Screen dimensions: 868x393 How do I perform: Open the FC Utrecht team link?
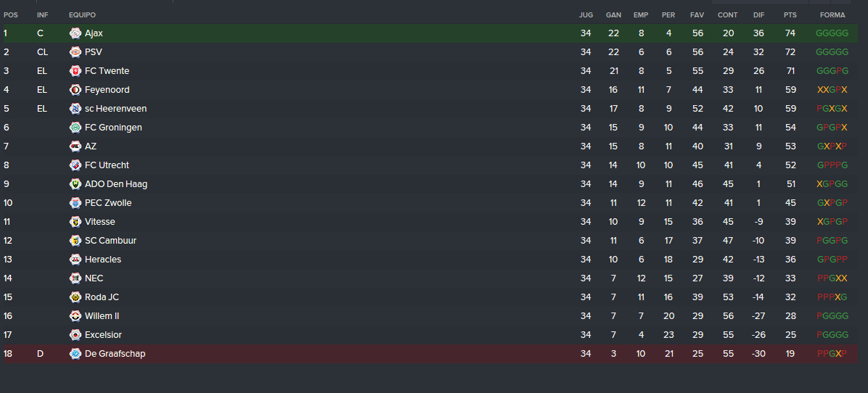pos(107,165)
